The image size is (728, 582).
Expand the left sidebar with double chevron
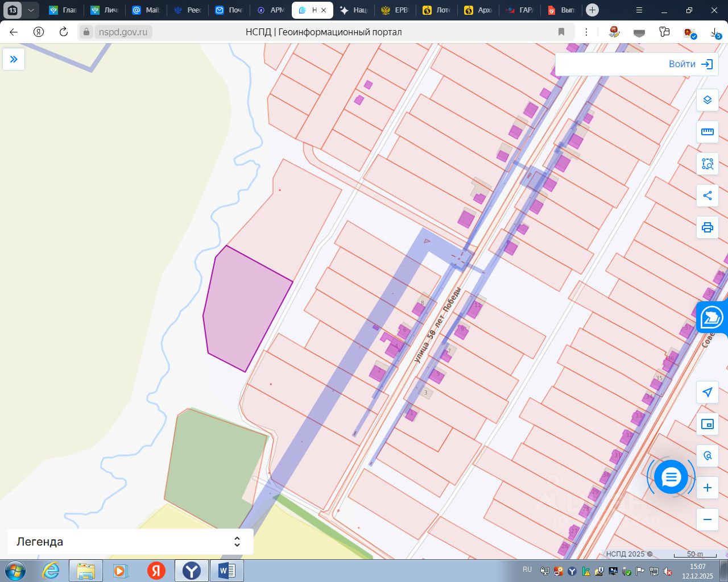pyautogui.click(x=14, y=59)
